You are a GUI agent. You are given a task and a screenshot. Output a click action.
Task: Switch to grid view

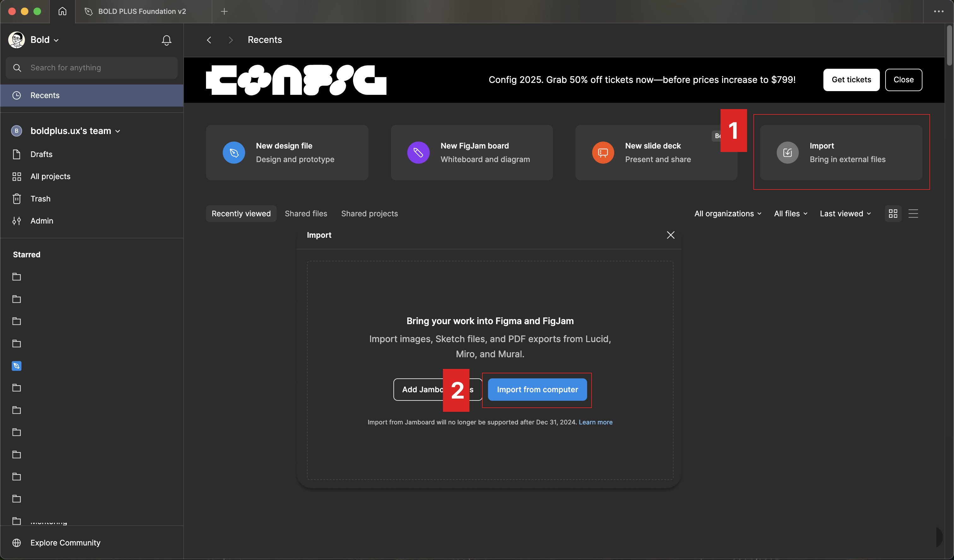[x=893, y=213]
